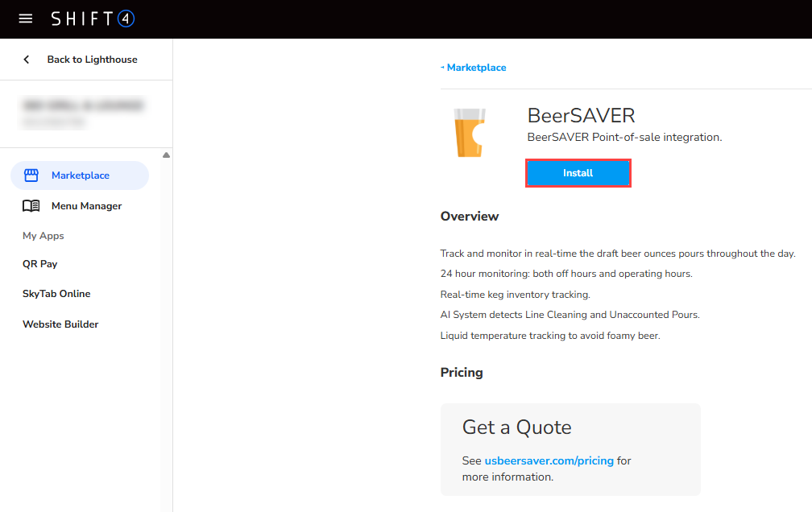Click 'AI System detects Line Cleaning' line

(x=570, y=315)
